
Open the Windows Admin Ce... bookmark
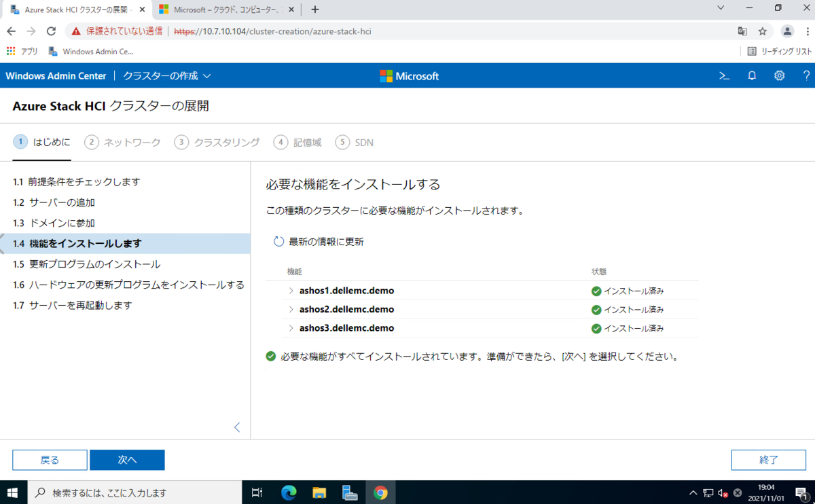(x=92, y=51)
